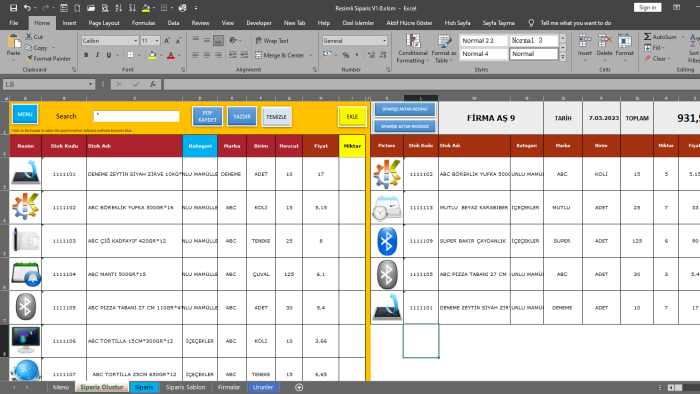Image resolution: width=700 pixels, height=394 pixels.
Task: Align text to the left
Action: pos(196,55)
